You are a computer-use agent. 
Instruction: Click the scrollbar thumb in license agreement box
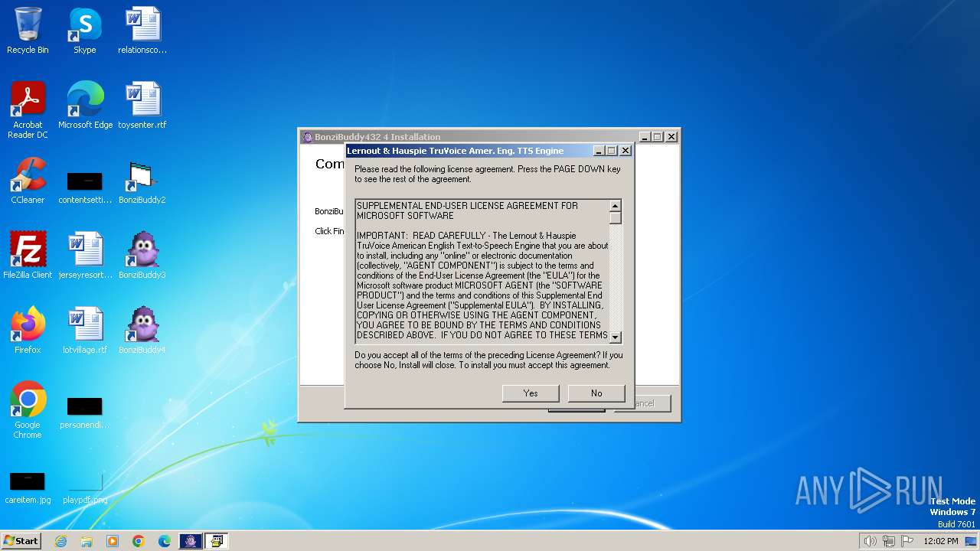[615, 217]
